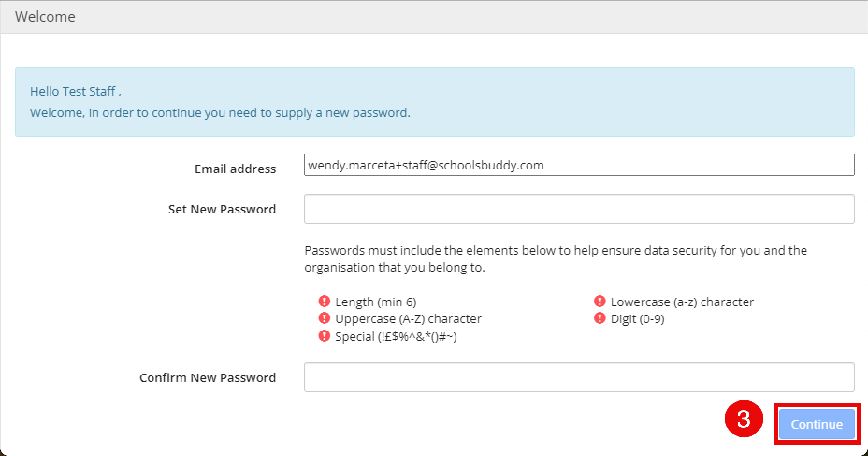Click the Hello Test Staff greeting

pyautogui.click(x=75, y=91)
